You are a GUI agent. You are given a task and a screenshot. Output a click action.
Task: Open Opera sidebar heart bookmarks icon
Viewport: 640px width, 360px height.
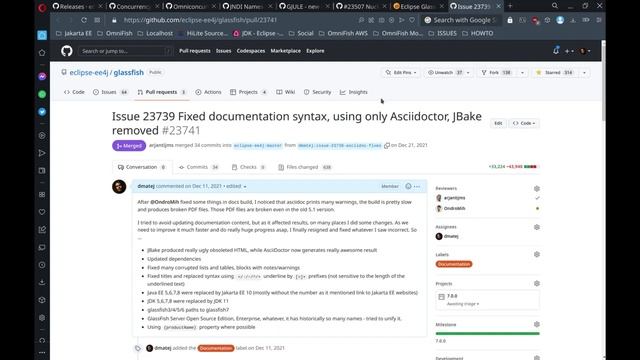coord(42,212)
